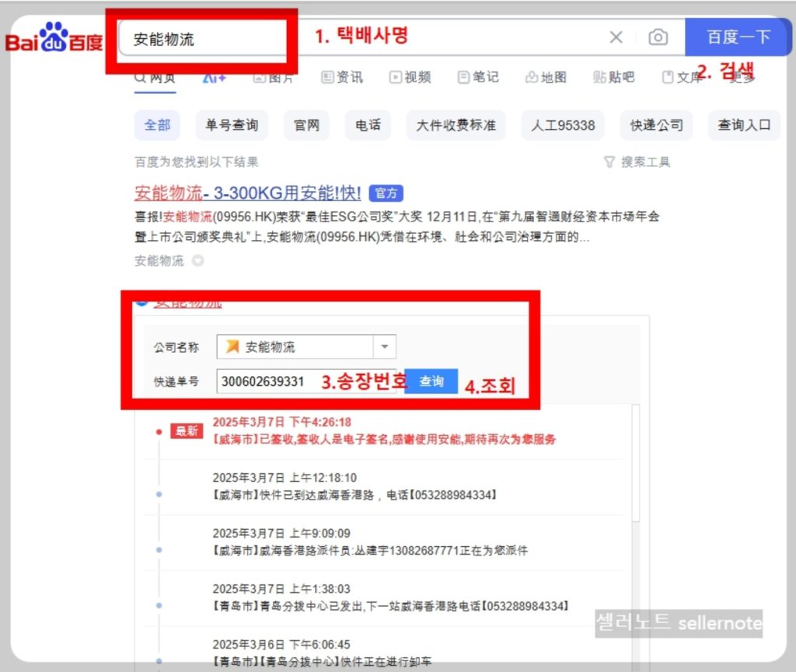Click the entry 快件正在进行卸车
This screenshot has width=796, height=672.
(x=323, y=662)
